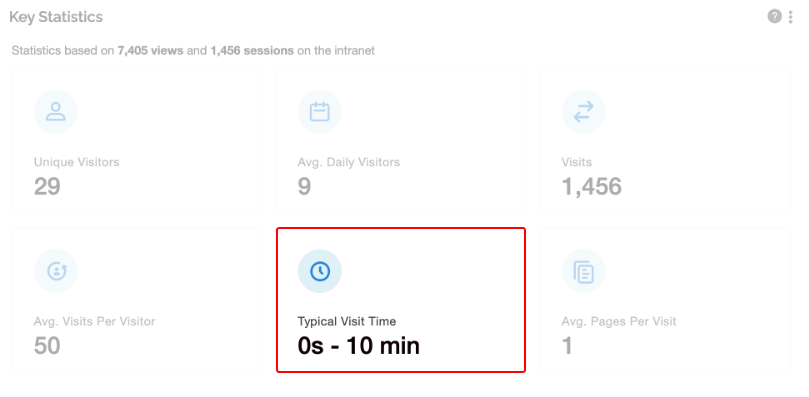Viewport: 809px width, 397px height.
Task: Open the three-dot options menu
Action: pyautogui.click(x=790, y=17)
